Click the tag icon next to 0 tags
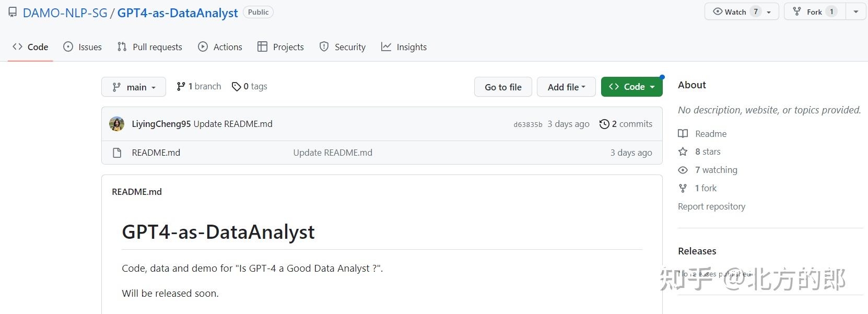868x314 pixels. click(236, 86)
